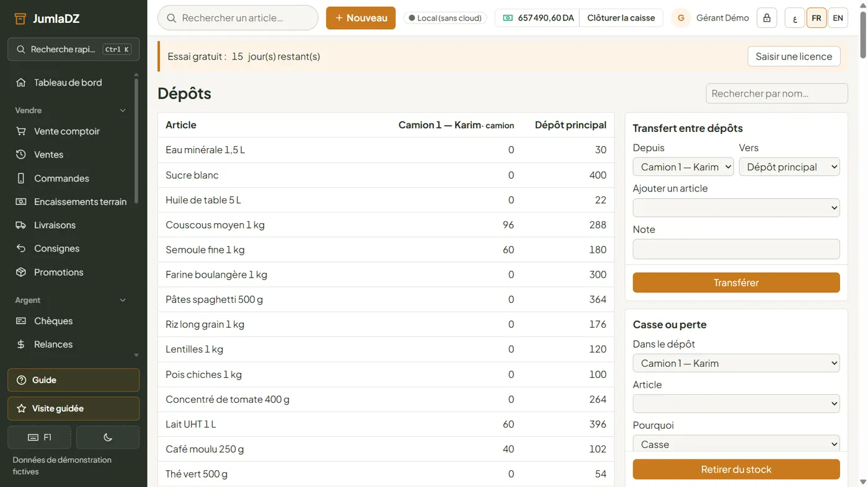Open keyboard shortcuts F1 button
868x487 pixels.
pyautogui.click(x=40, y=437)
